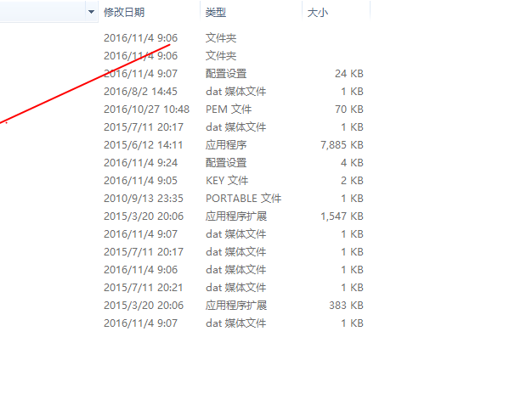Click dat 媒体文件 in the 2016/11/4 9:06 row
The width and height of the screenshot is (532, 410).
tap(235, 269)
